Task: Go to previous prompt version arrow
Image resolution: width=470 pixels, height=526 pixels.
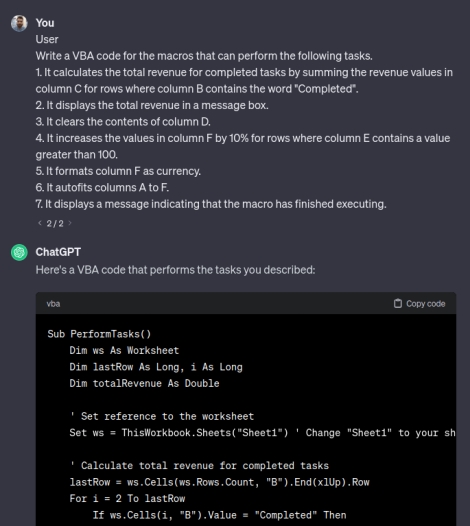Action: 40,223
